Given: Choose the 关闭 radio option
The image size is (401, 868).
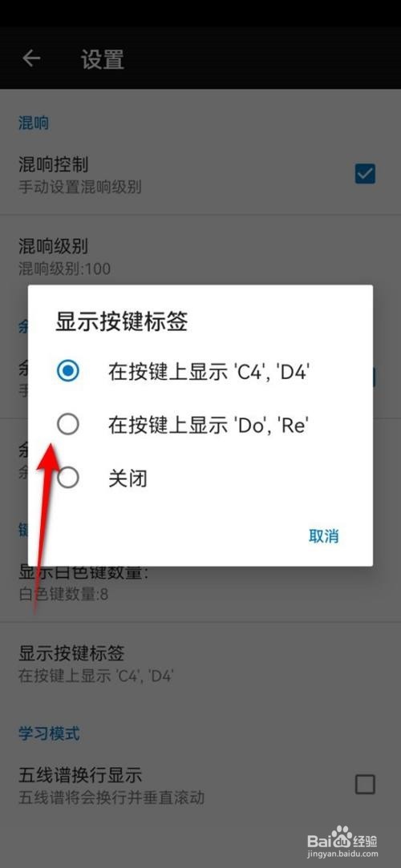Looking at the screenshot, I should (x=68, y=477).
